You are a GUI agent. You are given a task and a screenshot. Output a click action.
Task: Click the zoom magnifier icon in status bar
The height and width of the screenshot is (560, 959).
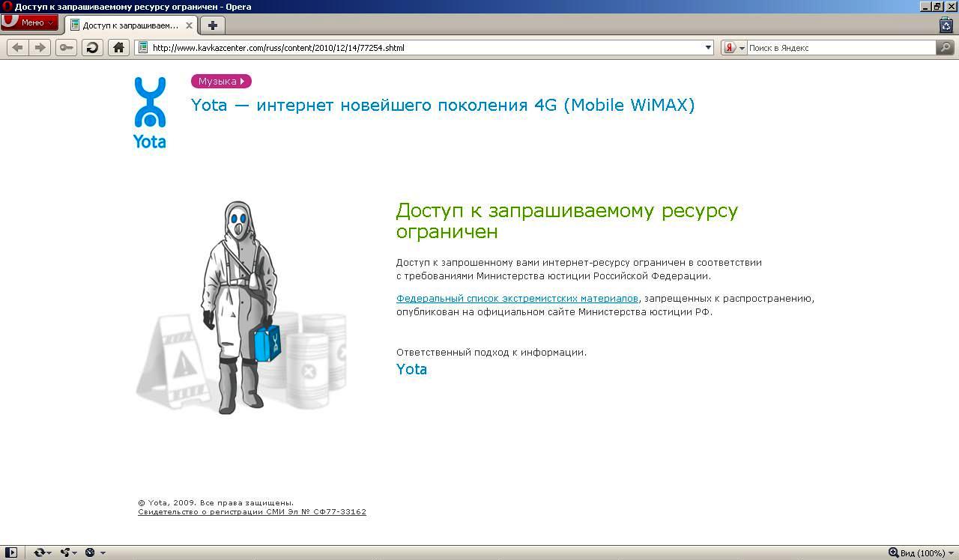coord(893,553)
